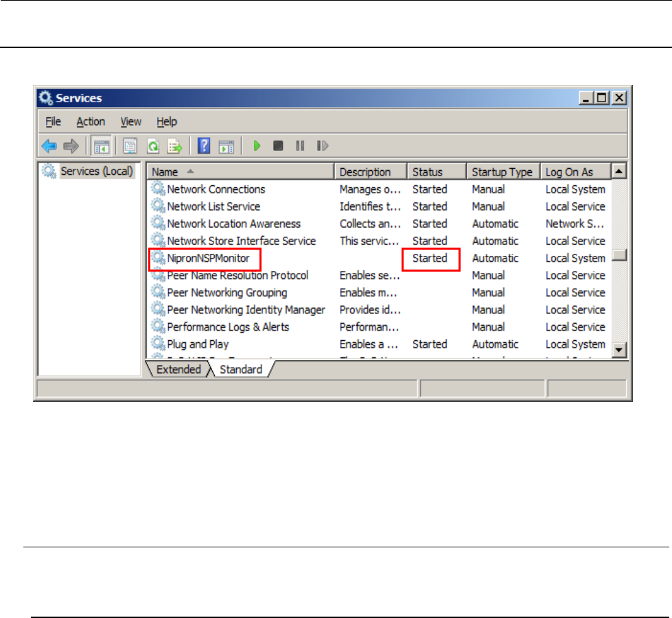Select Peer Networking Grouping name
The height and width of the screenshot is (618, 672).
click(227, 292)
